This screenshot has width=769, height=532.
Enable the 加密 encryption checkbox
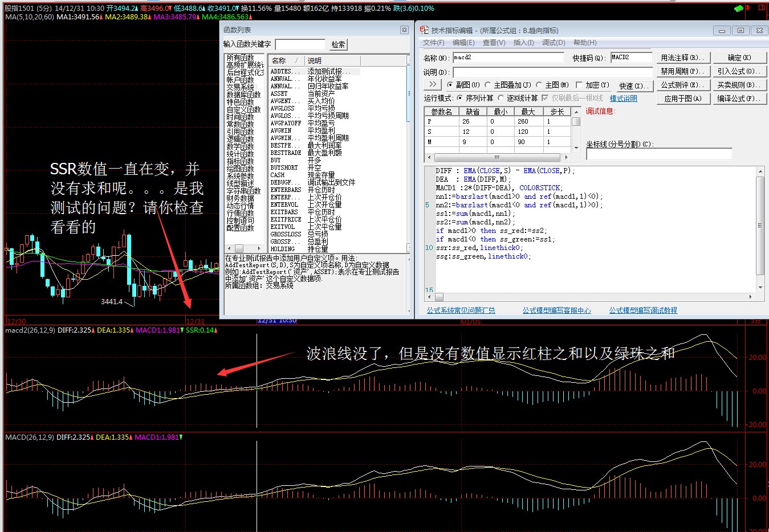(x=579, y=85)
